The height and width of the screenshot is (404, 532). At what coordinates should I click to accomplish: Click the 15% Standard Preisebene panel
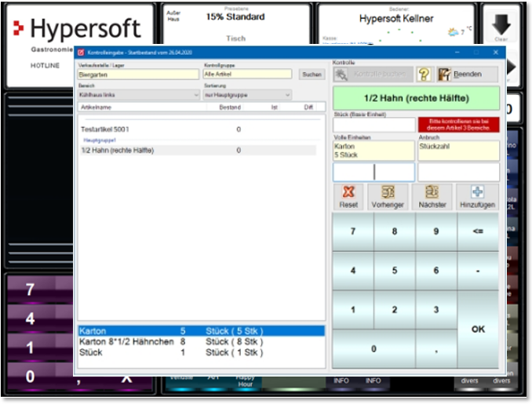click(235, 24)
